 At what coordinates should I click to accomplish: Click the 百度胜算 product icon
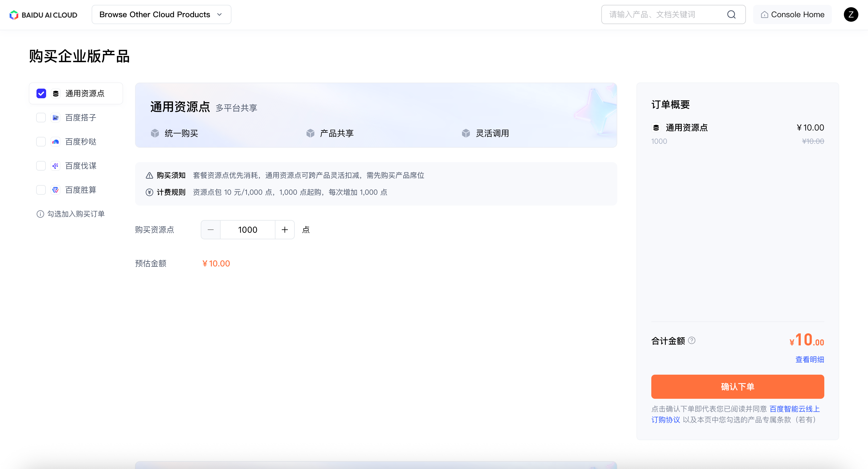[55, 190]
